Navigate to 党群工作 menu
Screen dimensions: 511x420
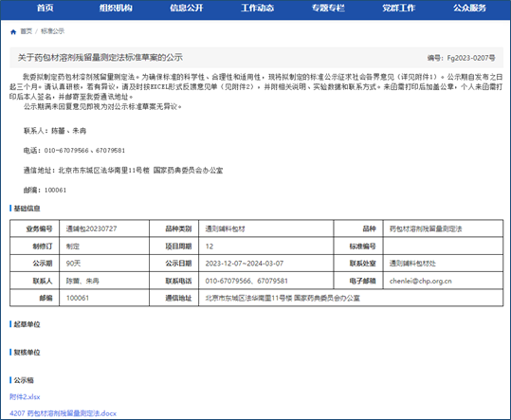tap(399, 8)
